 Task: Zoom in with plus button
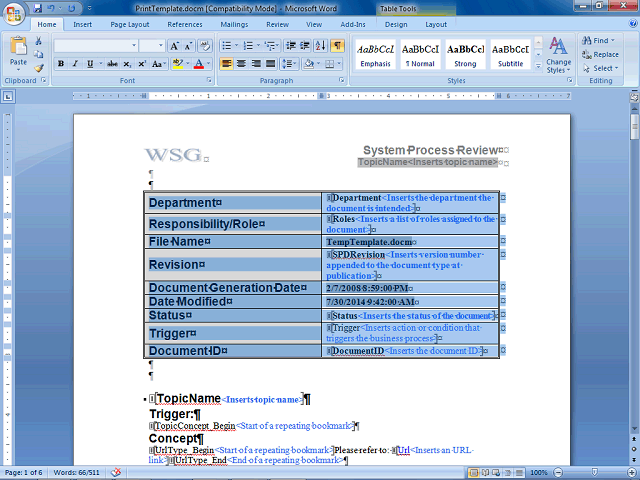[x=631, y=472]
